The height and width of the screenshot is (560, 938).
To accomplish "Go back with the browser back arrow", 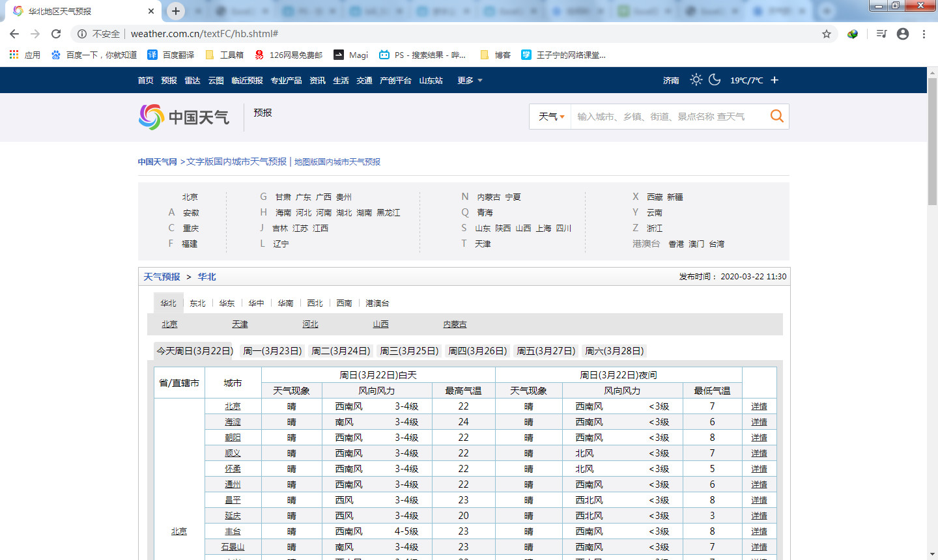I will coord(14,34).
